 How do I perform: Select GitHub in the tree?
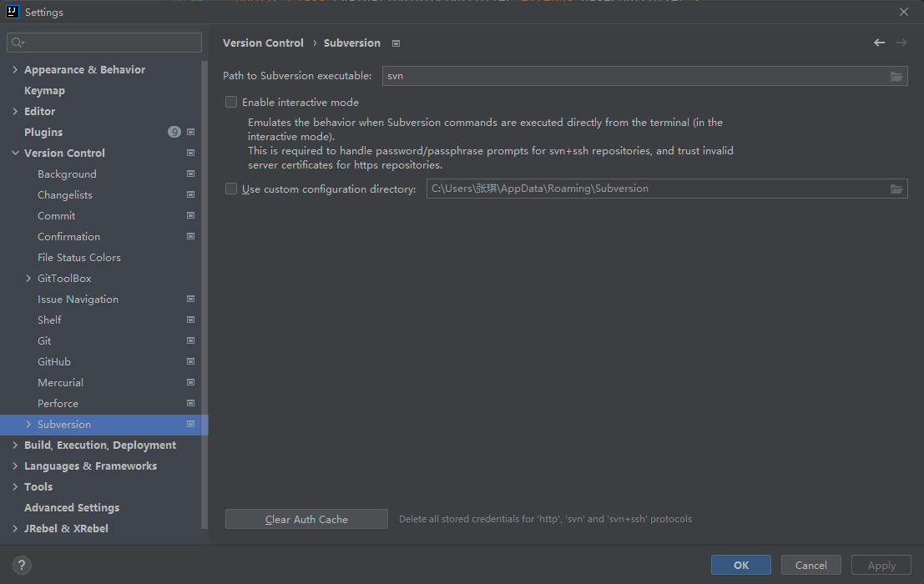[x=54, y=361]
